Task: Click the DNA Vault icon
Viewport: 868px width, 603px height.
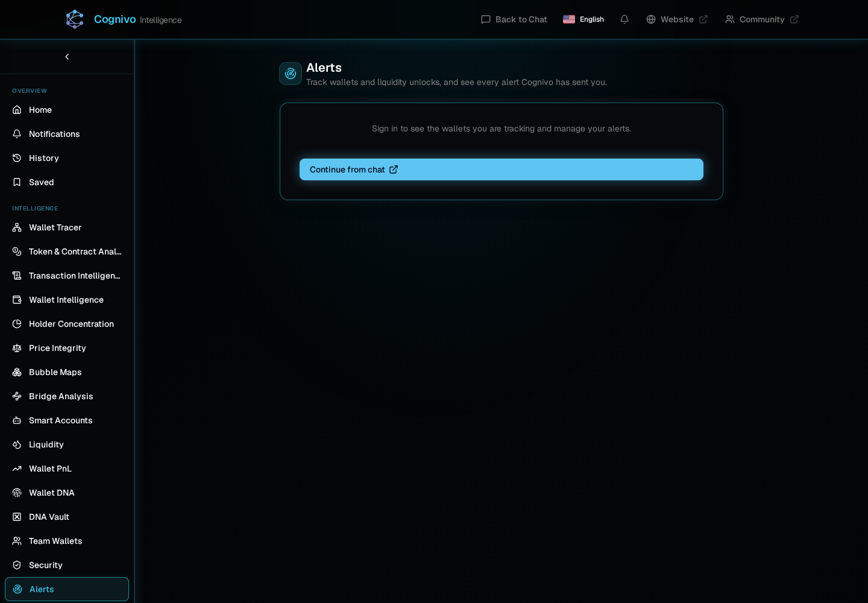Action: pyautogui.click(x=17, y=517)
